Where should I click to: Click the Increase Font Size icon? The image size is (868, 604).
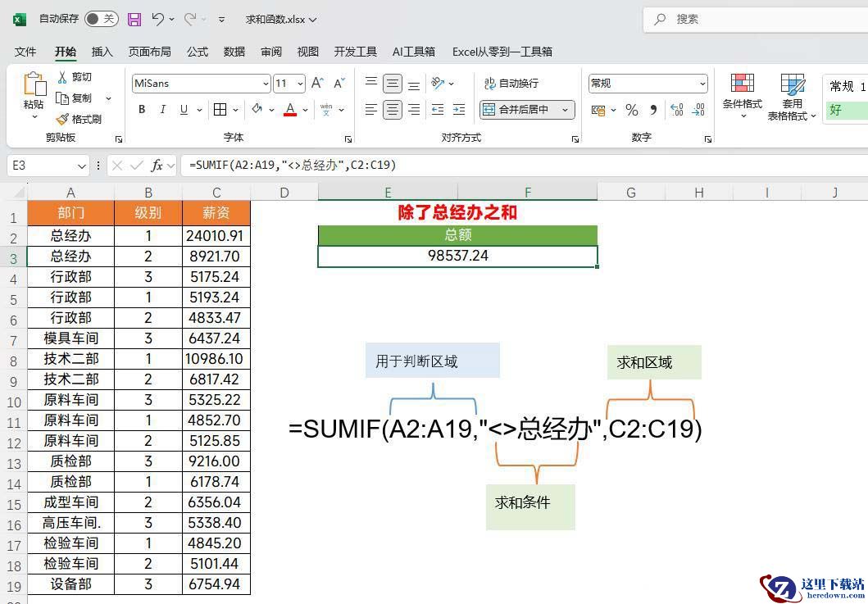317,84
